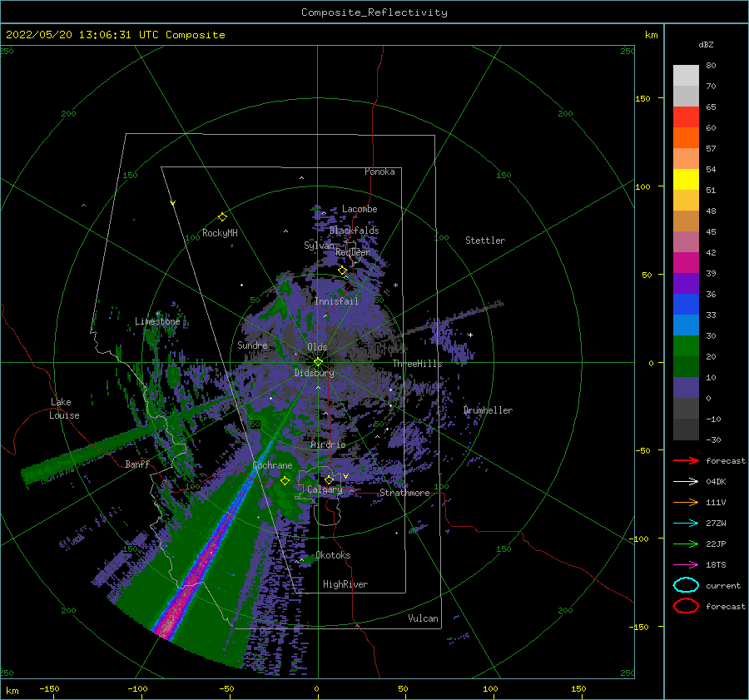
Task: Click the Cochrane town label
Action: (x=272, y=465)
